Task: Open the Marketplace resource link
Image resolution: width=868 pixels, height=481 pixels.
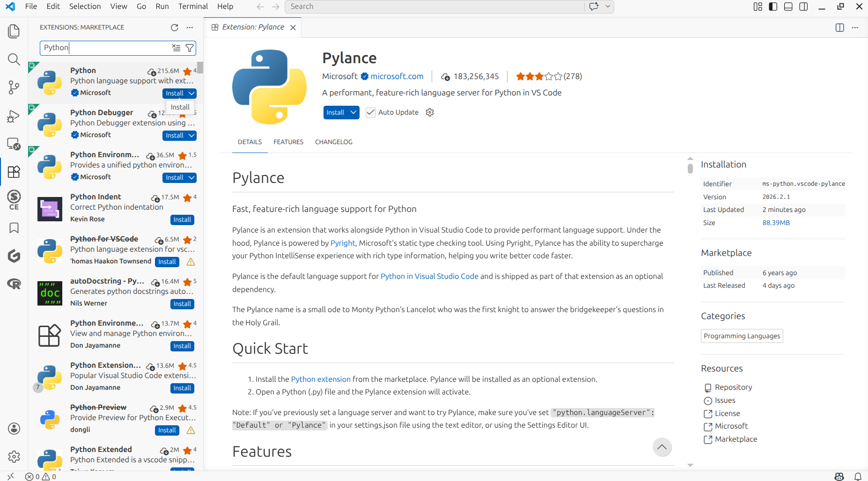Action: [x=736, y=439]
